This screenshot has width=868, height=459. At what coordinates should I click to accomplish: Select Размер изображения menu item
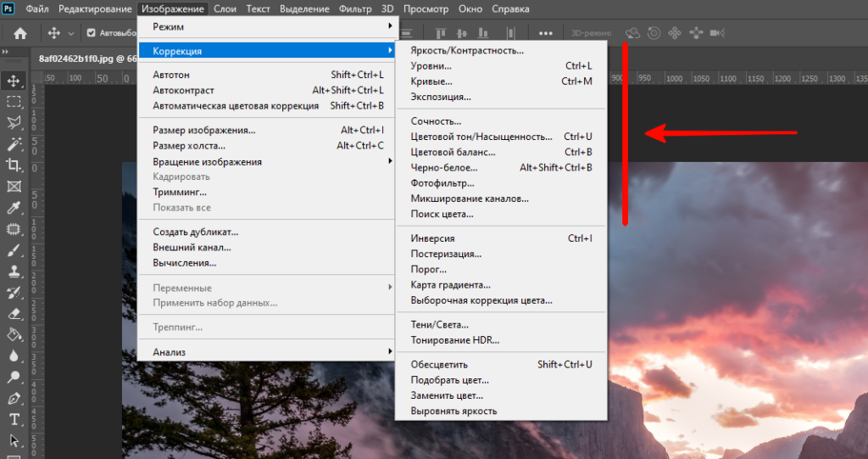tap(203, 131)
